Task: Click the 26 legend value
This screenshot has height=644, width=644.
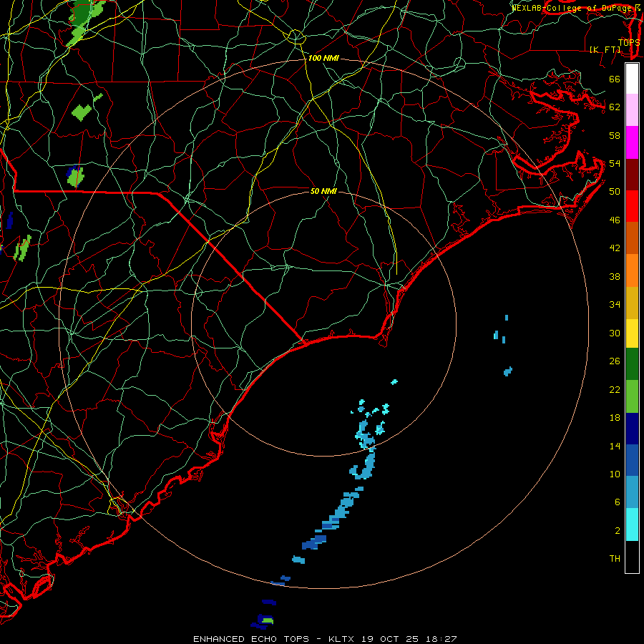Action: (615, 361)
